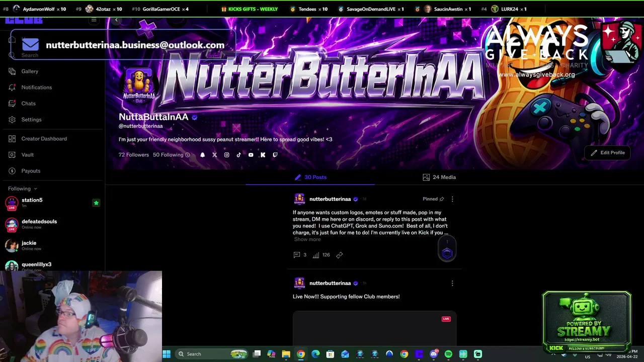The height and width of the screenshot is (362, 644).
Task: Open Microsoft Edge from the taskbar
Action: tap(315, 354)
